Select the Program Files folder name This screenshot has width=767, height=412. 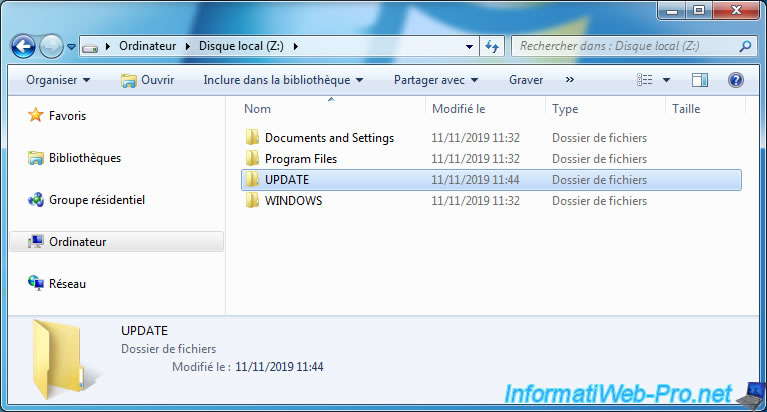pos(301,159)
